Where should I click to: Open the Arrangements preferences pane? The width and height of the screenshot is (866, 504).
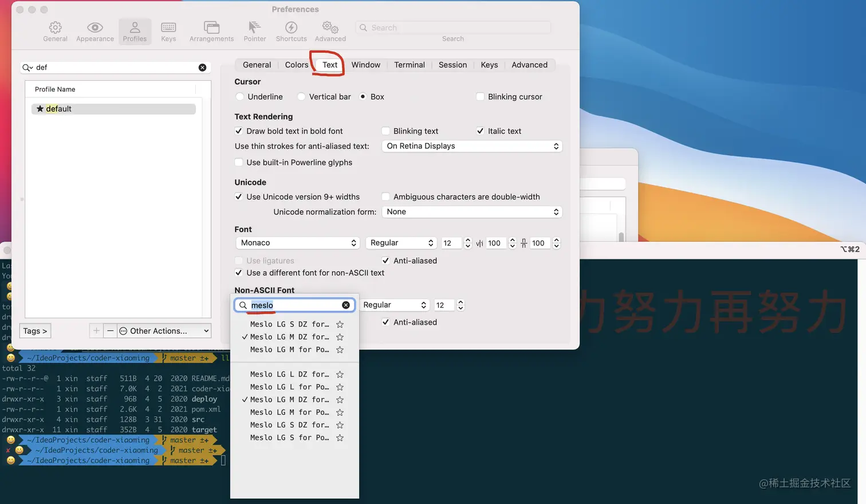tap(211, 31)
